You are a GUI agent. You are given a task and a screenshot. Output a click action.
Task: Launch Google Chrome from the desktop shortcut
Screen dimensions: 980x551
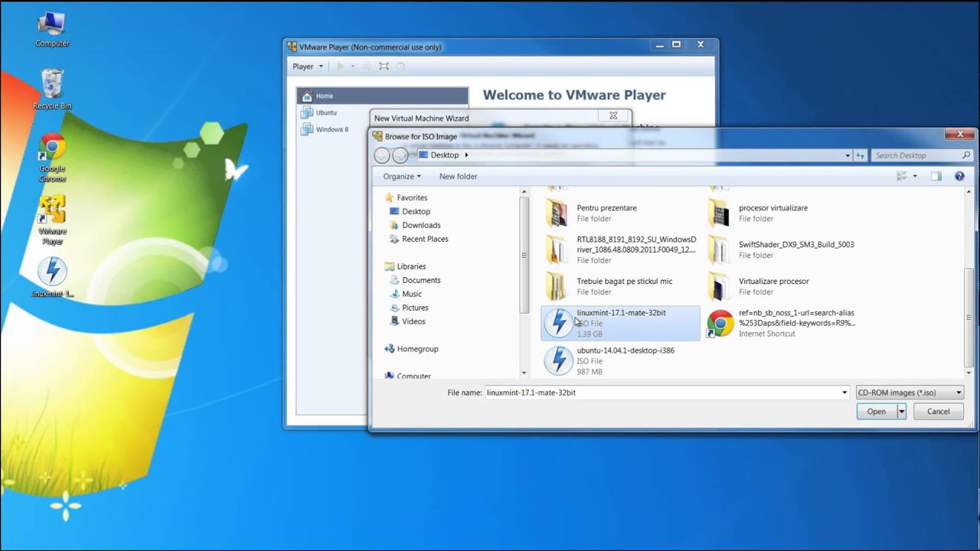click(x=52, y=158)
